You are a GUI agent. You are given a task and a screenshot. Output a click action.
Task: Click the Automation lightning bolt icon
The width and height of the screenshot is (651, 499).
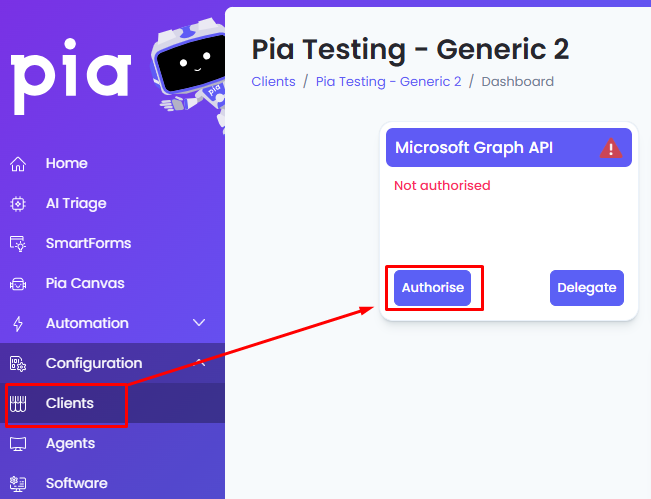[x=18, y=324]
